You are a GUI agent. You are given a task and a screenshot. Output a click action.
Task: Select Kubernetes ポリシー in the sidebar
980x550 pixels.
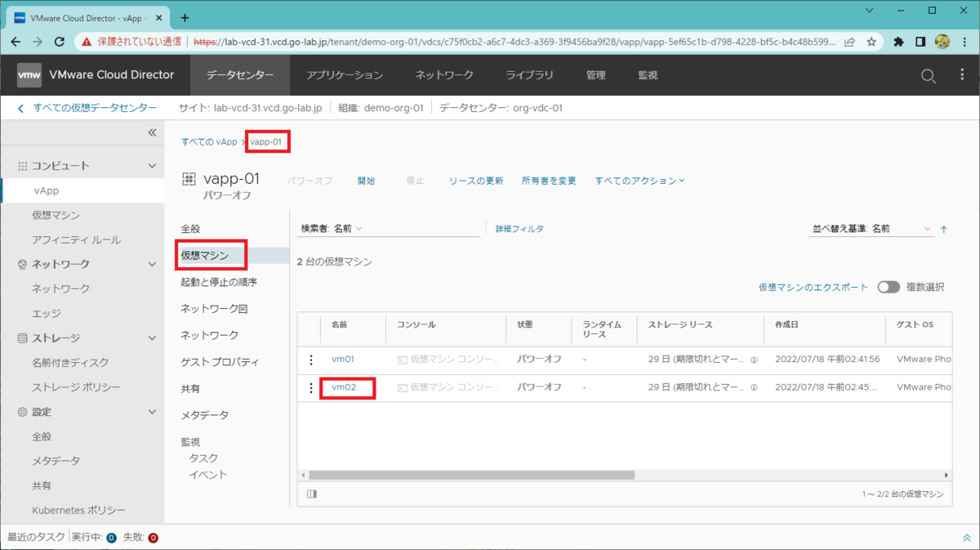(x=78, y=510)
